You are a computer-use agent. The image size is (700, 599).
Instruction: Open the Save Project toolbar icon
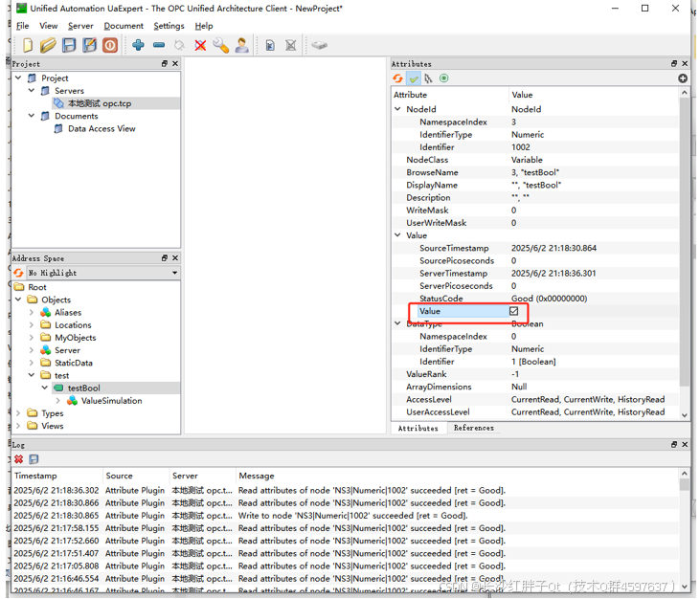[69, 45]
